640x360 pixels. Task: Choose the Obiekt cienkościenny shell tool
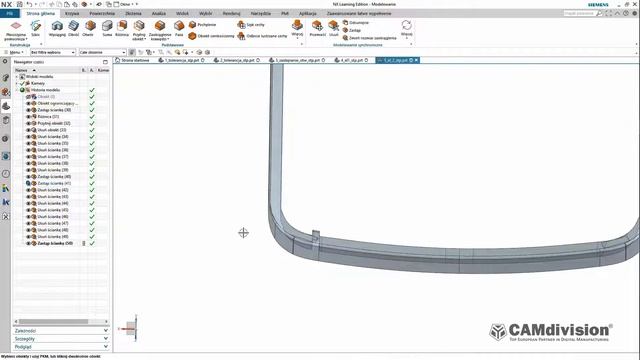tap(211, 36)
